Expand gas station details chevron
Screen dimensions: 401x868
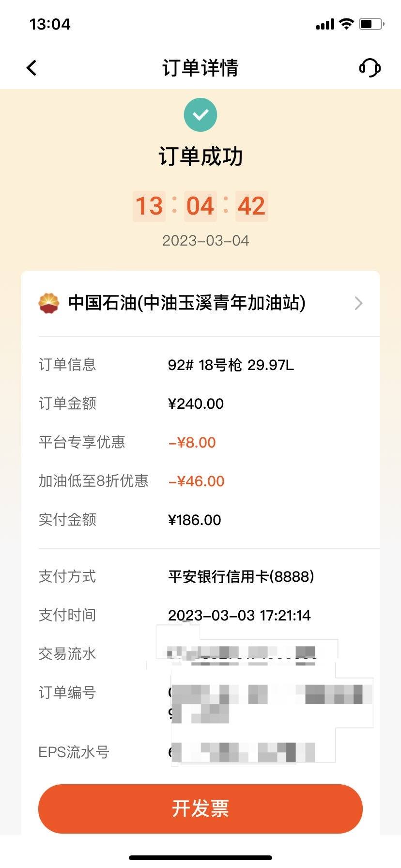point(358,303)
